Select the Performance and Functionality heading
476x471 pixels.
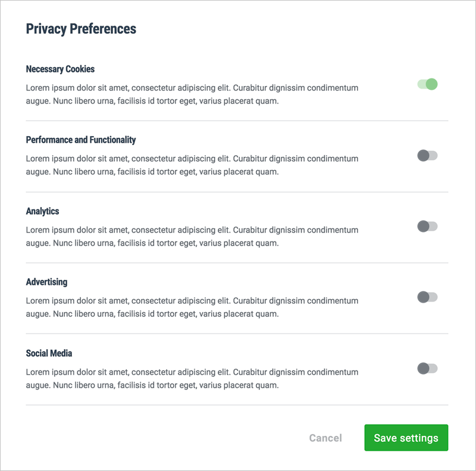coord(81,140)
